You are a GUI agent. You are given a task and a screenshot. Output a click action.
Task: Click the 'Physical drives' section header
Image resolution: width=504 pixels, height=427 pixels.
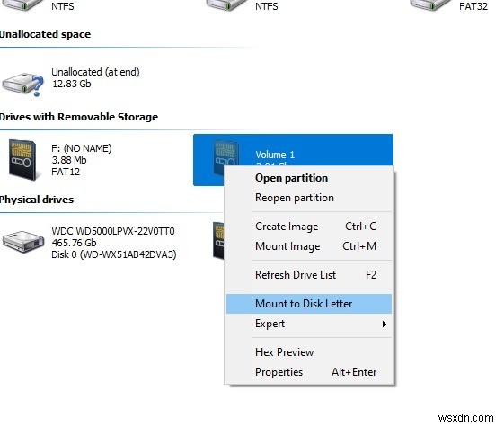click(x=37, y=200)
